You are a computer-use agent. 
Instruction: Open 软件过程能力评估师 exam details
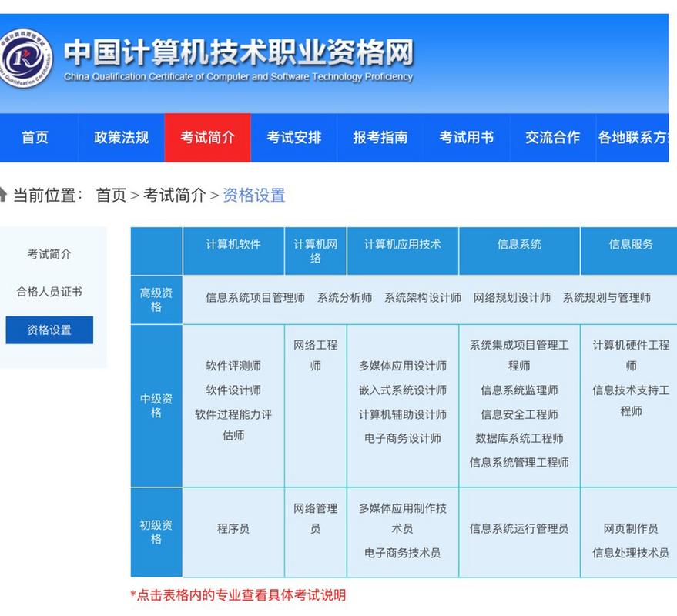[233, 425]
